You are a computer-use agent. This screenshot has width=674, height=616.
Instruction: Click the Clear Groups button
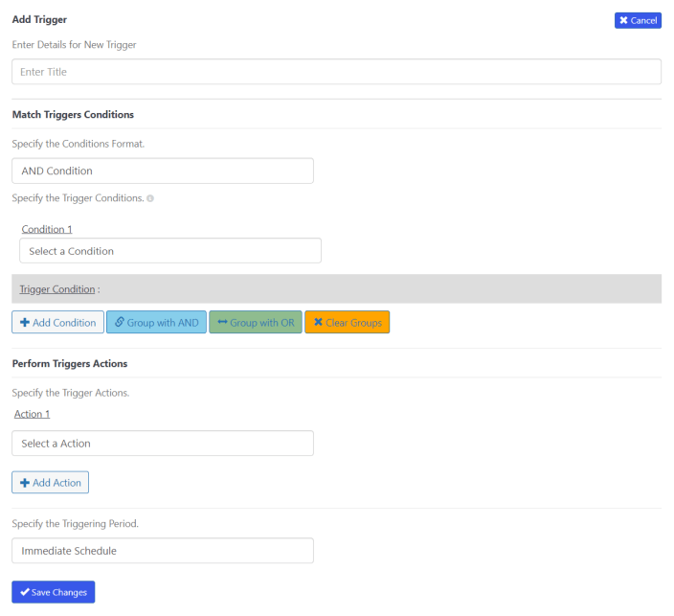[x=348, y=322]
